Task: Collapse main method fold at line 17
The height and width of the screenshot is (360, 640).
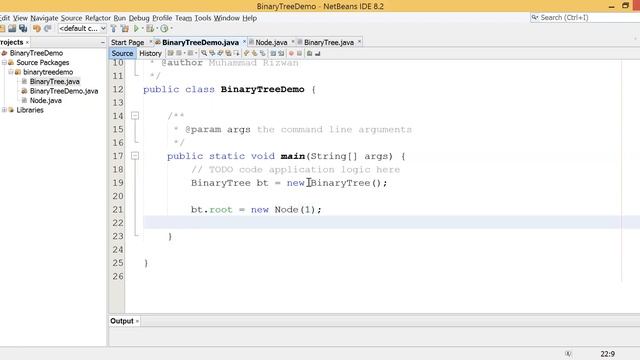Action: pos(135,156)
